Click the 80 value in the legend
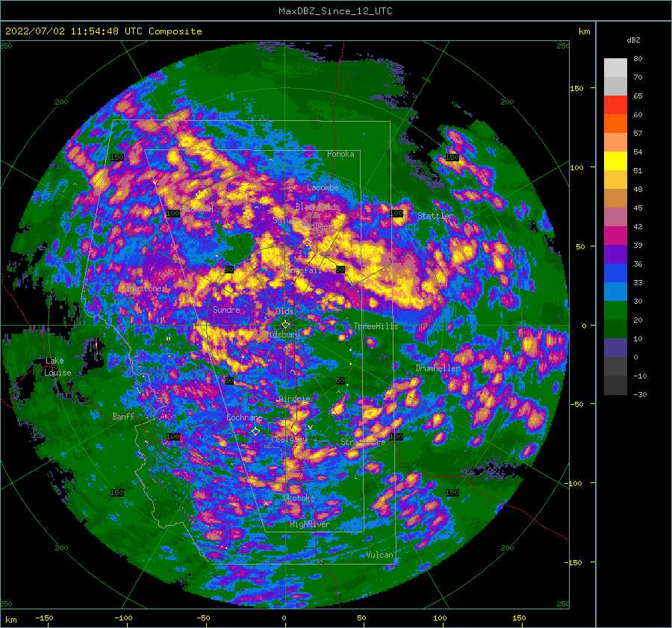Viewport: 672px width, 628px height. [x=638, y=59]
